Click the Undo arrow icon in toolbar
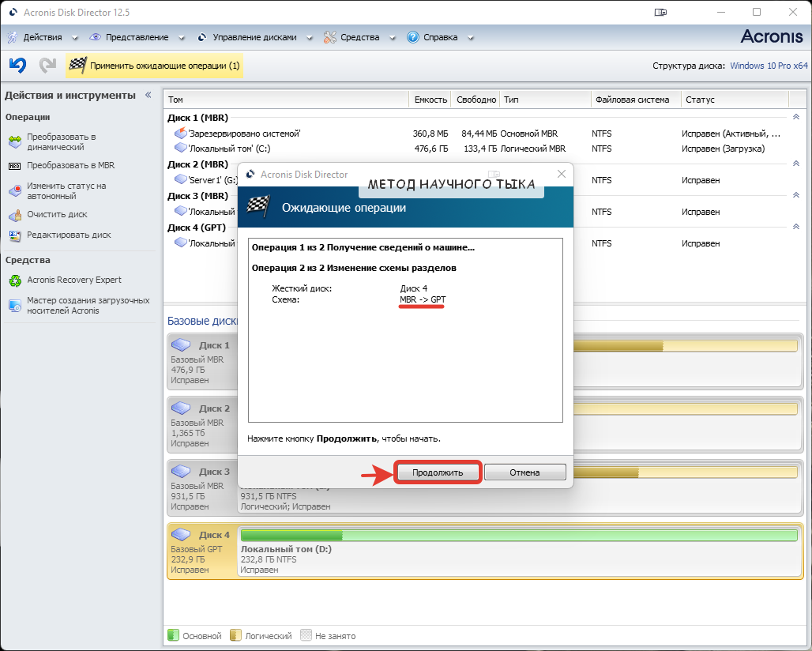This screenshot has width=812, height=651. point(17,66)
